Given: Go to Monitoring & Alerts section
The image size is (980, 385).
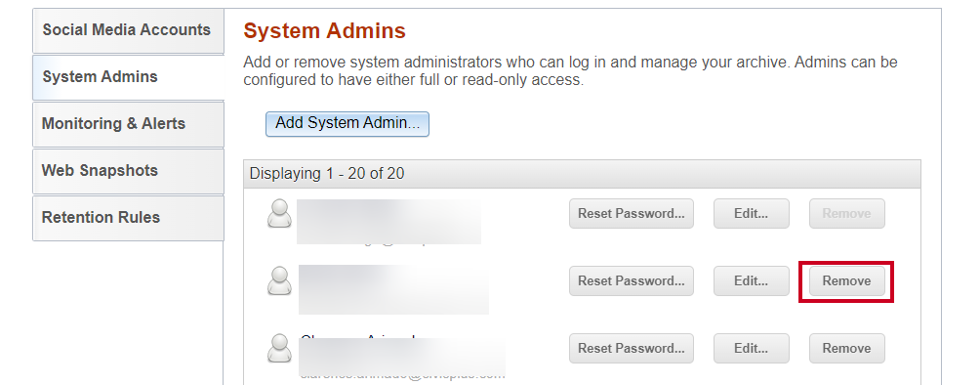Looking at the screenshot, I should (x=128, y=124).
